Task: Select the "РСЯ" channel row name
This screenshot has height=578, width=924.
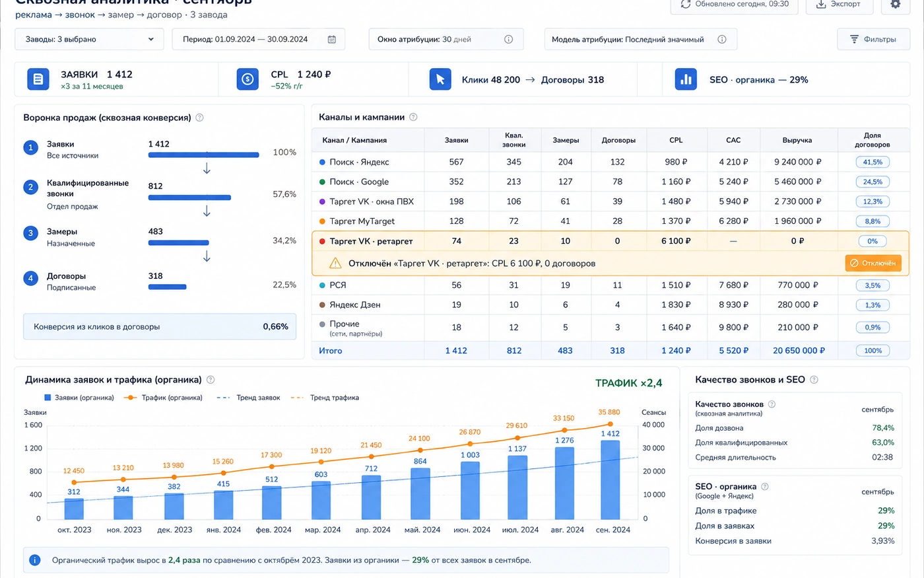Action: (x=338, y=285)
